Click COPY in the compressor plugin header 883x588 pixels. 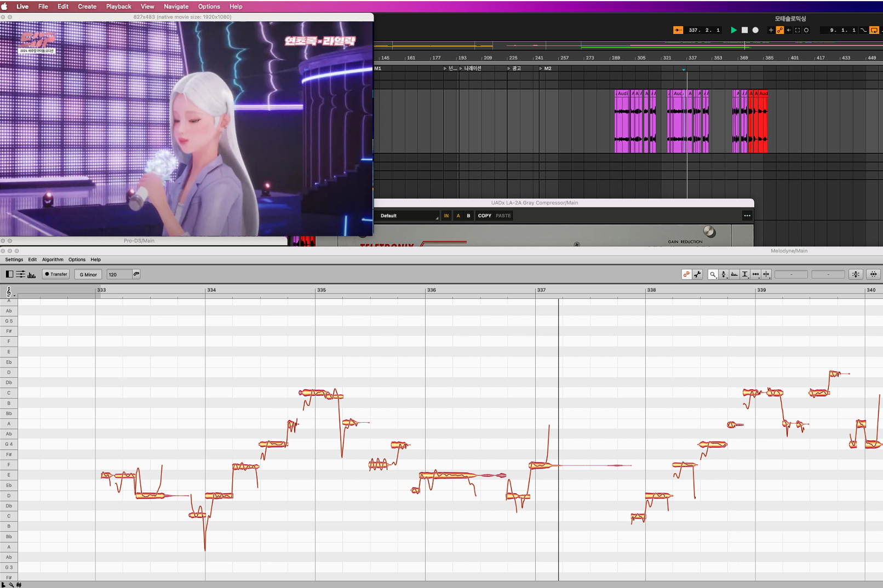[x=484, y=216]
